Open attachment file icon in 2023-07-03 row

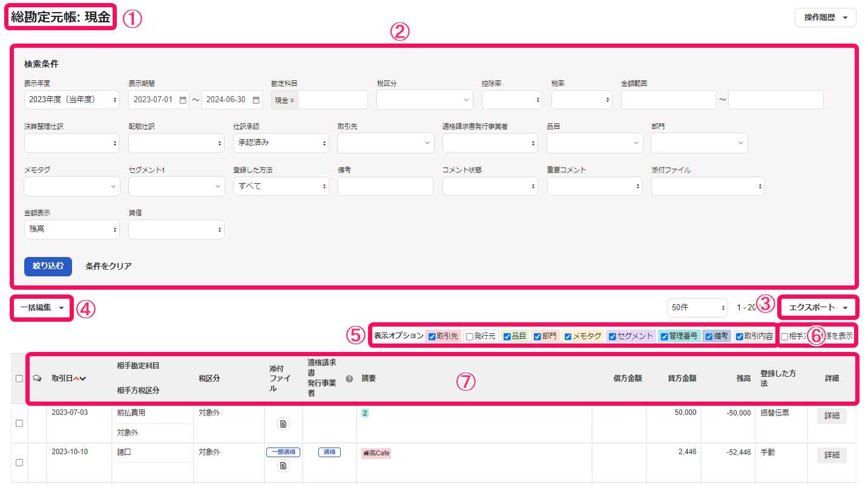tap(283, 424)
